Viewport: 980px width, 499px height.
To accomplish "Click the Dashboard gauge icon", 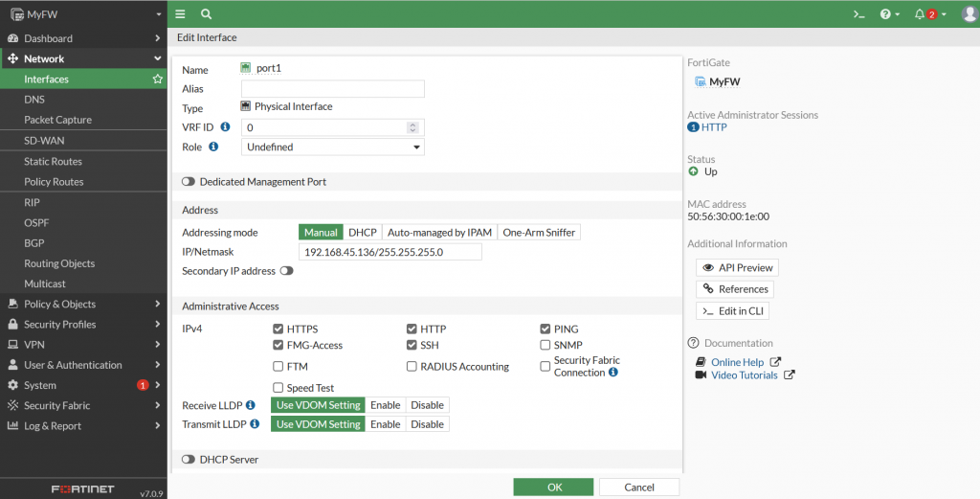I will click(12, 38).
